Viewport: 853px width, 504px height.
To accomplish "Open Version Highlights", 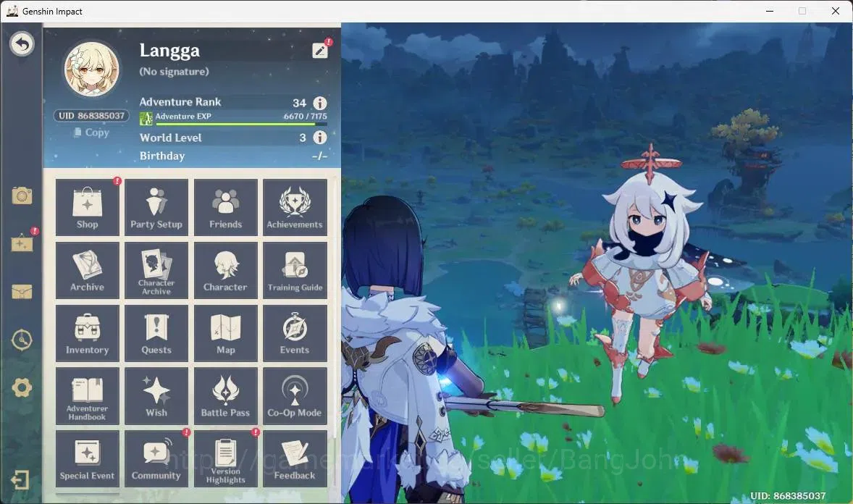I will point(225,459).
